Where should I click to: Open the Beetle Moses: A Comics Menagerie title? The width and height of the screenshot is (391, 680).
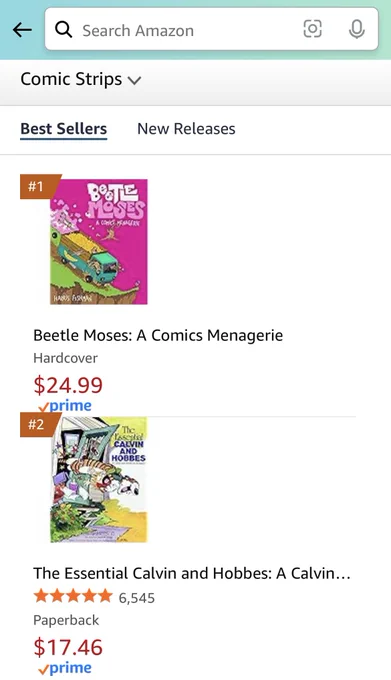point(158,335)
